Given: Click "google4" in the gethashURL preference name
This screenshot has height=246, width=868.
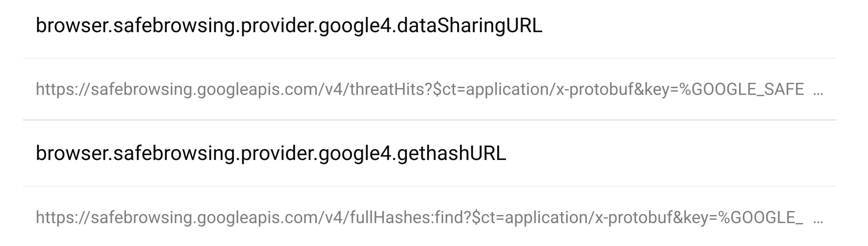Looking at the screenshot, I should click(355, 154).
